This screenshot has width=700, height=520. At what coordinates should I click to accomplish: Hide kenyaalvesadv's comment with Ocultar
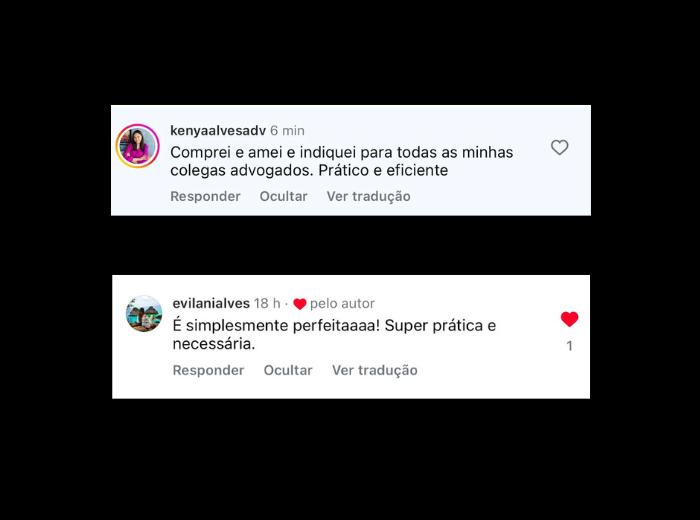(x=283, y=196)
